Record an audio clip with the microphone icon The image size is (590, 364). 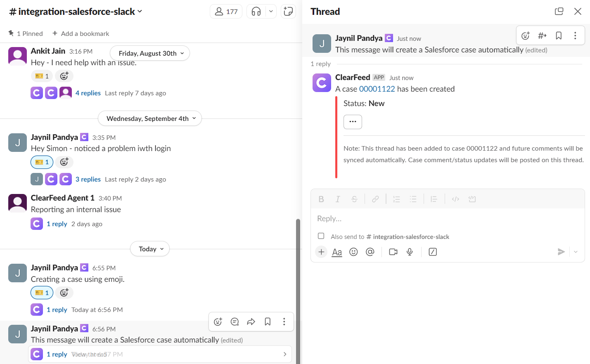tap(410, 252)
